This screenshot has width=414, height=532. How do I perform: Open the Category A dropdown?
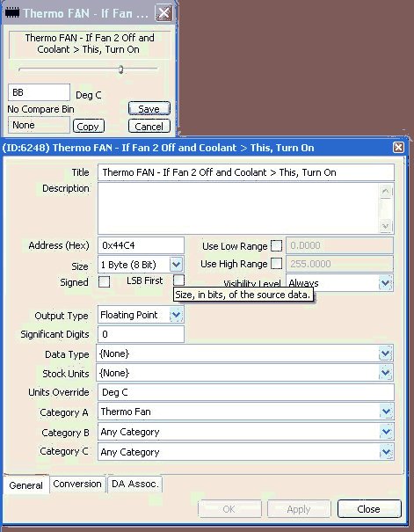[386, 412]
